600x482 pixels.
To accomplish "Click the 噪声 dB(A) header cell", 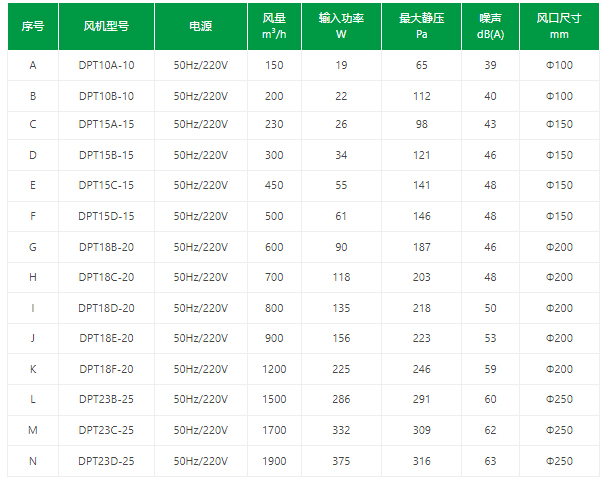I will tap(491, 27).
